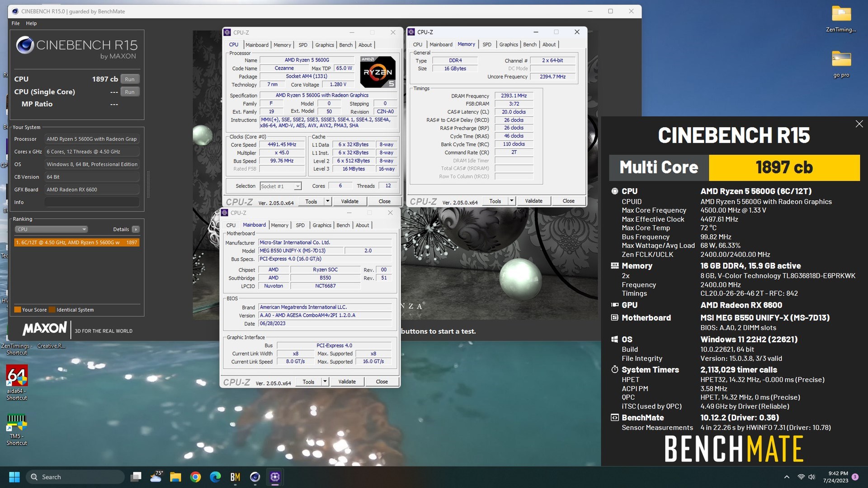Open the Cinebench File menu

[15, 23]
